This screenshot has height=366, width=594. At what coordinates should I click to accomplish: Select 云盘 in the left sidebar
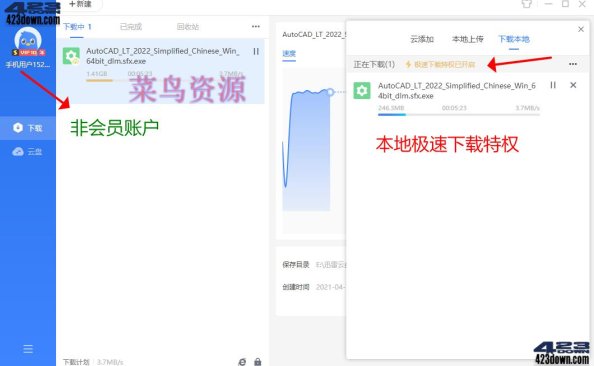click(x=28, y=152)
